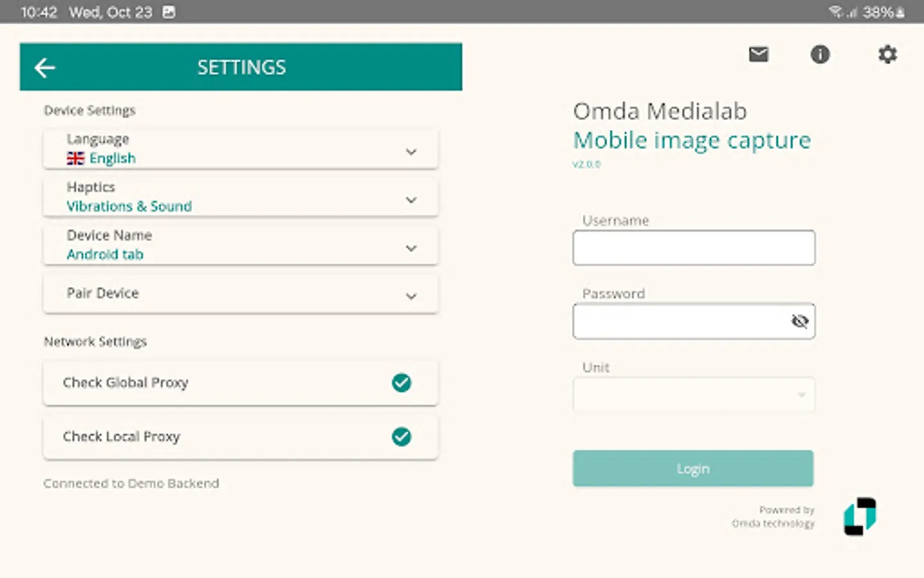924x578 pixels.
Task: Toggle password visibility with the eye icon
Action: (800, 321)
